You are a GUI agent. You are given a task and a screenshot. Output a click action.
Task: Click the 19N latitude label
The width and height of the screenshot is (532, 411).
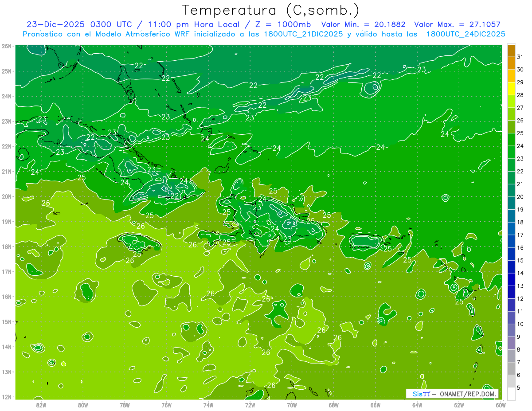(7, 222)
